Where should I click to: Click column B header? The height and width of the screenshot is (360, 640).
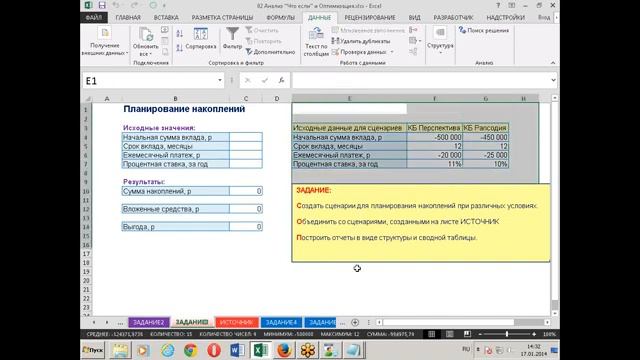(176, 98)
